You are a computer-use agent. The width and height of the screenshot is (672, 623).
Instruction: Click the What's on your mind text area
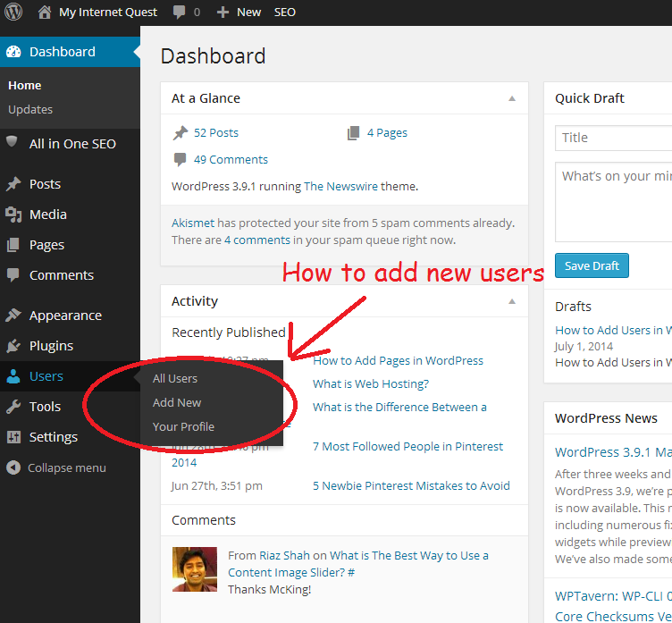(613, 202)
